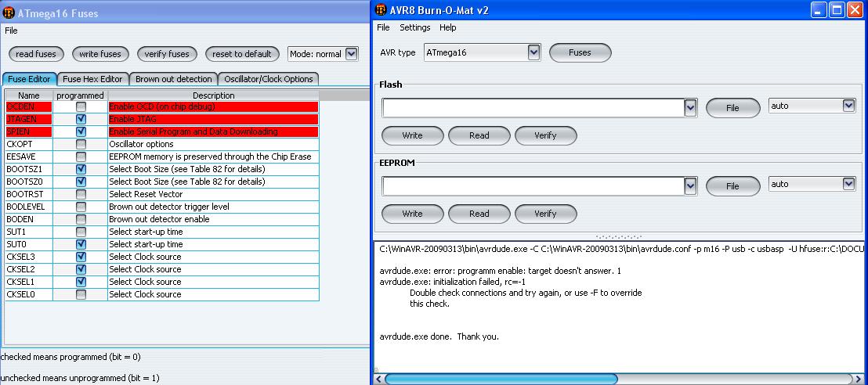The image size is (868, 385).
Task: Toggle the BOOTSZ1 fuse checkbox
Action: tap(81, 169)
